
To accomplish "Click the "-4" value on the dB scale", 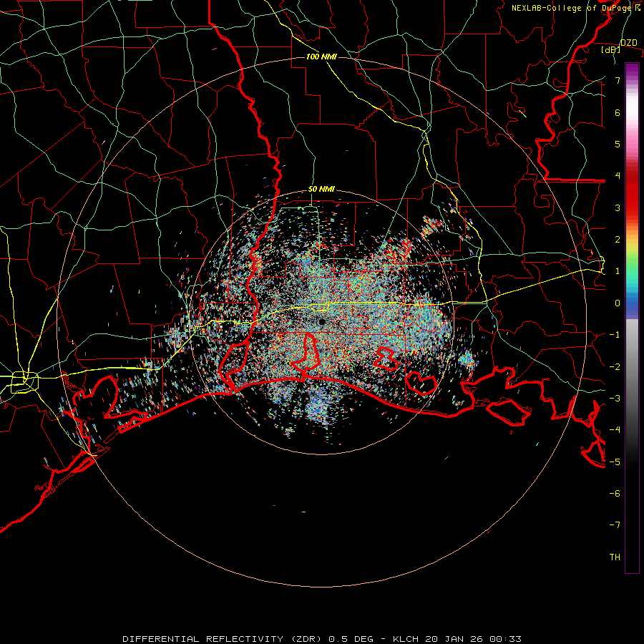I will [615, 430].
